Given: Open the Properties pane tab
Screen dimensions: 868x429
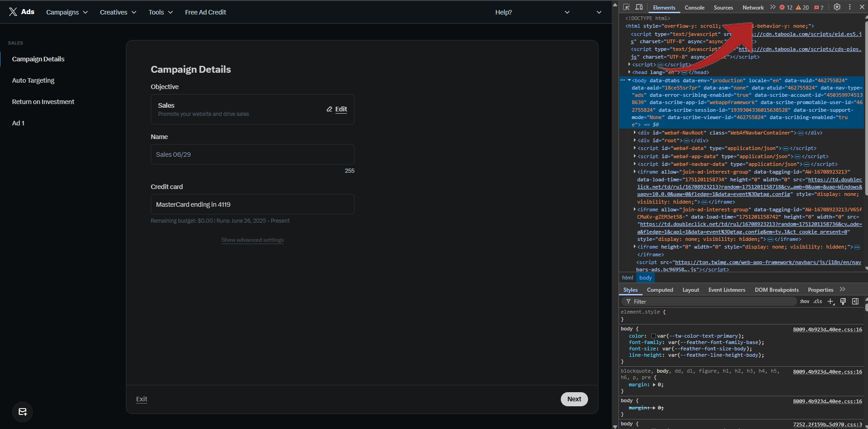Looking at the screenshot, I should pyautogui.click(x=820, y=290).
